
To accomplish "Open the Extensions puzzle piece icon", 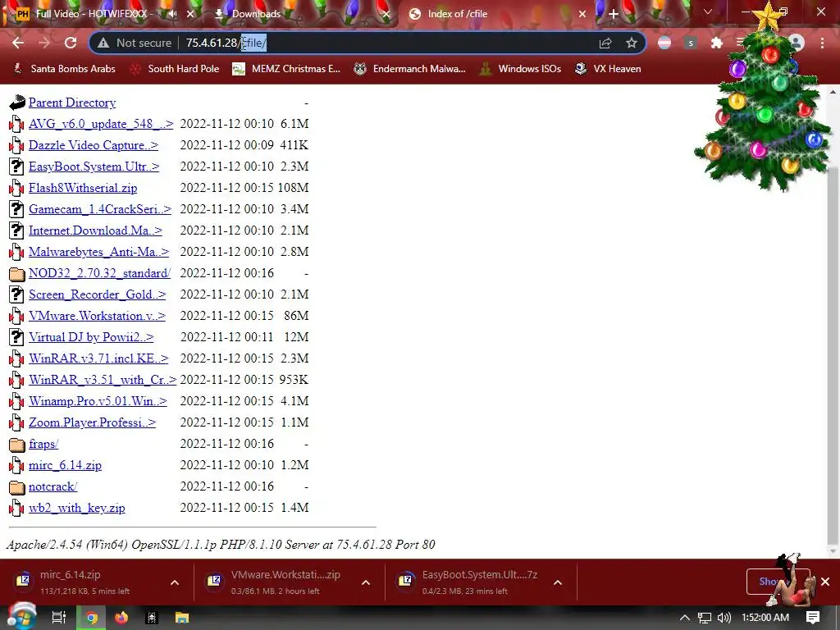I will point(717,43).
